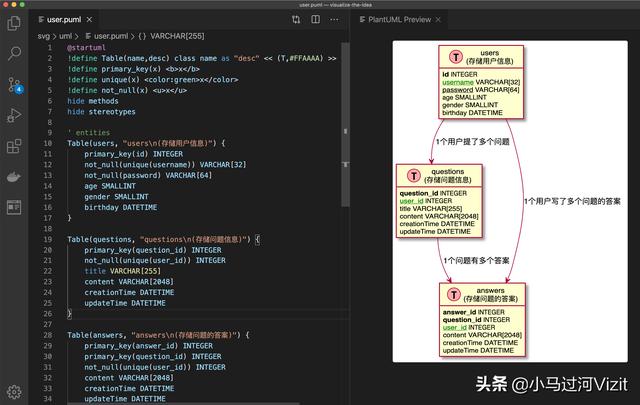640x405 pixels.
Task: Click 'title VARCHAR[255]' on line 22
Action: pos(122,271)
